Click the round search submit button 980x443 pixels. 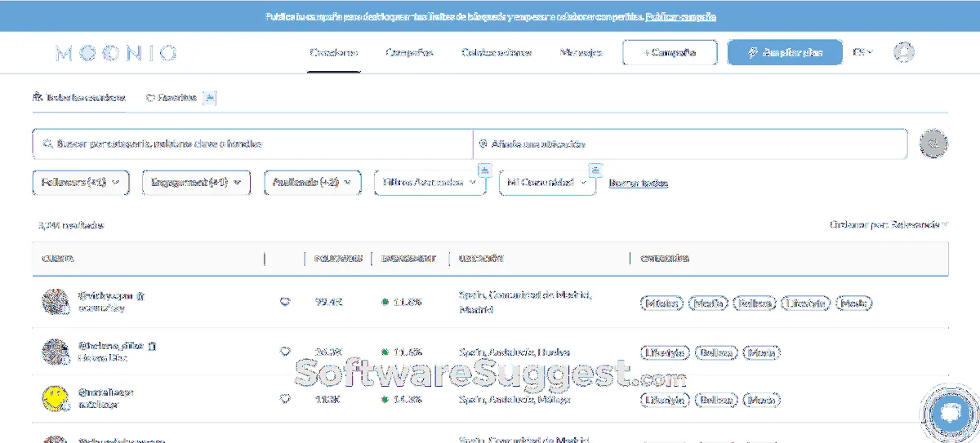pos(934,144)
